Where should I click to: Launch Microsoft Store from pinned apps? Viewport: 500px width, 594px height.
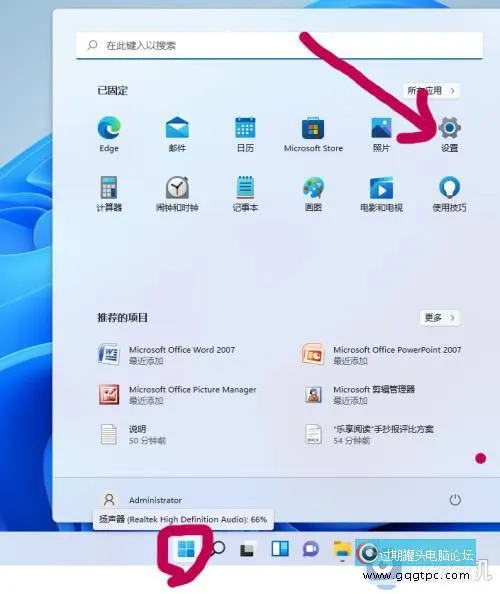pos(313,134)
